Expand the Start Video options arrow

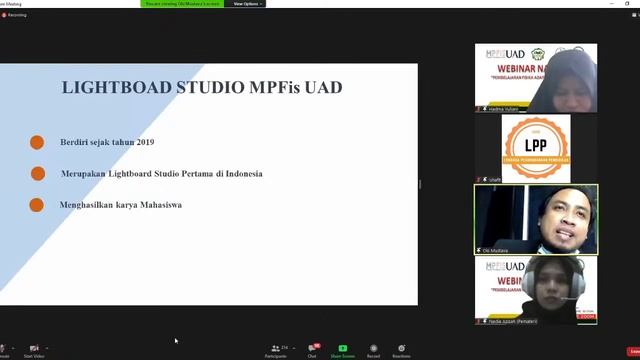click(x=47, y=348)
